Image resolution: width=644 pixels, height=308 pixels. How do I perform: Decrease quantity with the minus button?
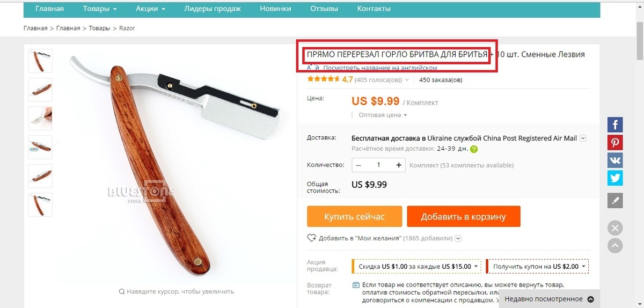pos(358,165)
